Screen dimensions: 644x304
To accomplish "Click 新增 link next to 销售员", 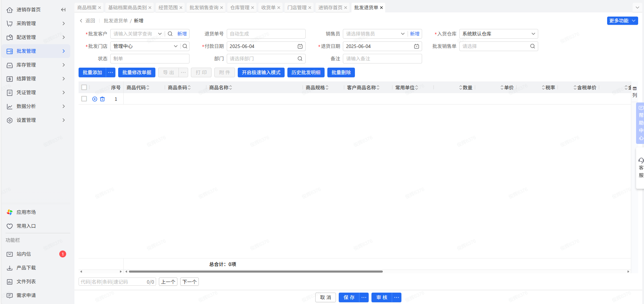I will (415, 34).
